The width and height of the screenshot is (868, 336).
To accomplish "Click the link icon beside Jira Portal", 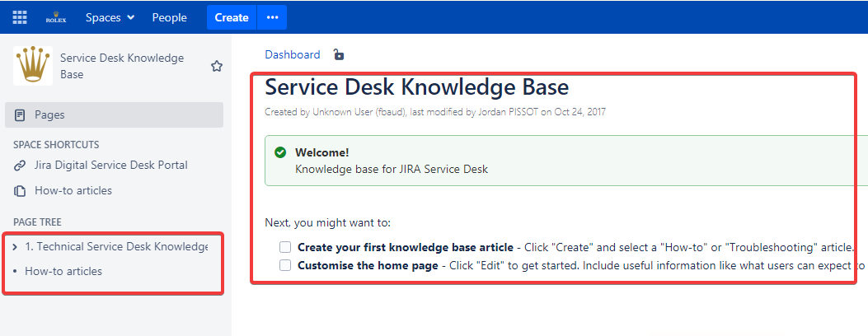I will tap(20, 166).
